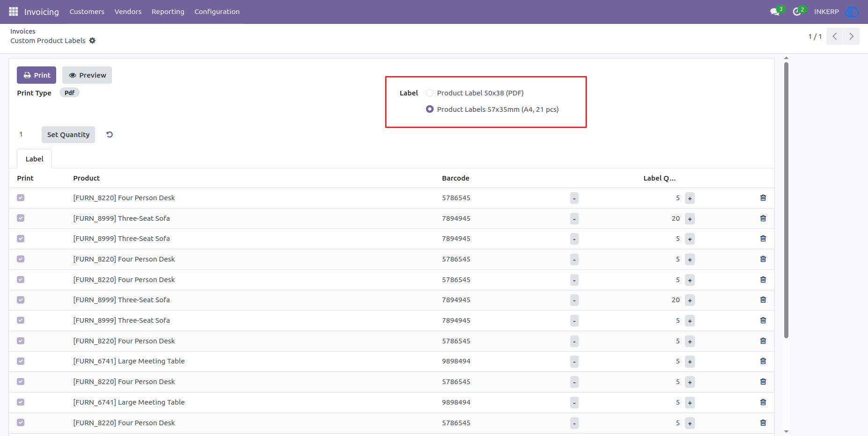
Task: Click the gear icon beside Custom Product Labels
Action: [x=92, y=41]
